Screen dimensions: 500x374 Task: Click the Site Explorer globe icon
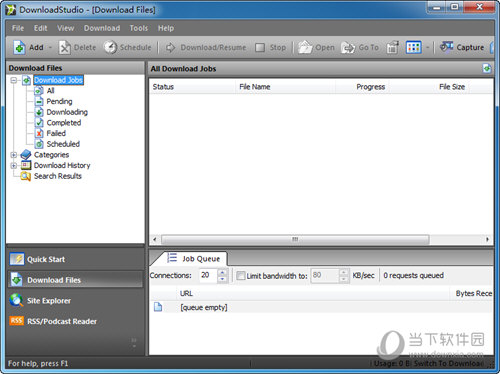pyautogui.click(x=16, y=300)
